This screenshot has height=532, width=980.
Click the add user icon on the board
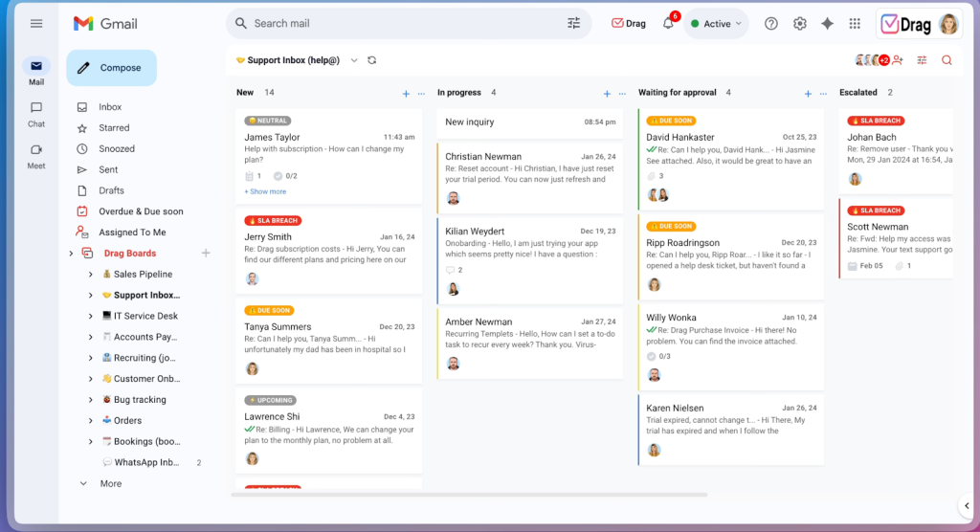898,60
